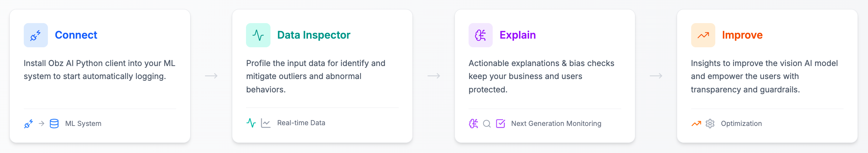Click the Next Generation Monitoring label
Screen dimensions: 868x153
pyautogui.click(x=556, y=124)
